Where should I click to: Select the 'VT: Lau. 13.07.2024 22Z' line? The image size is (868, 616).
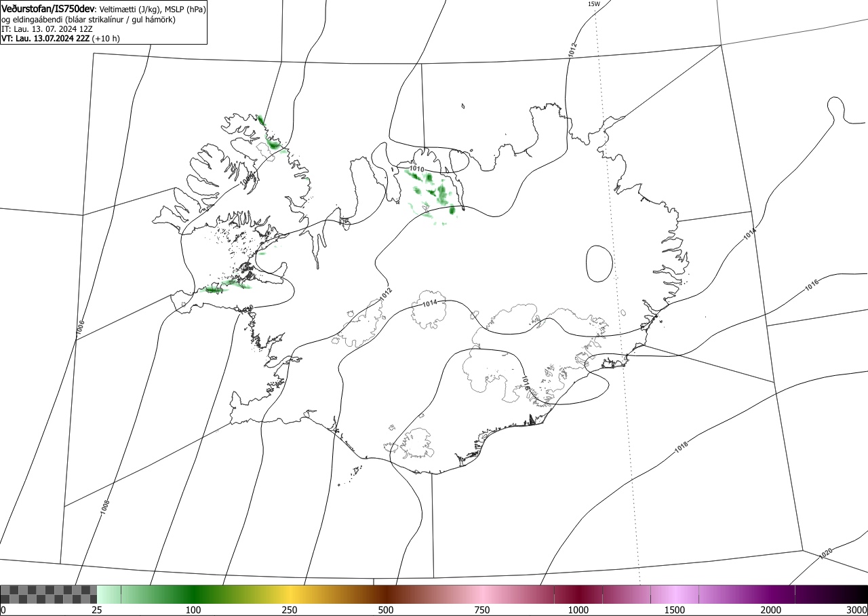[45, 39]
